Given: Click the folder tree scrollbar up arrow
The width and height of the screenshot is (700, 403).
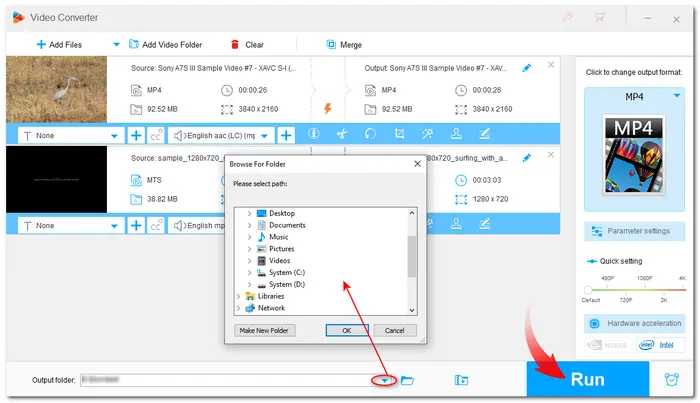Looking at the screenshot, I should tap(412, 213).
